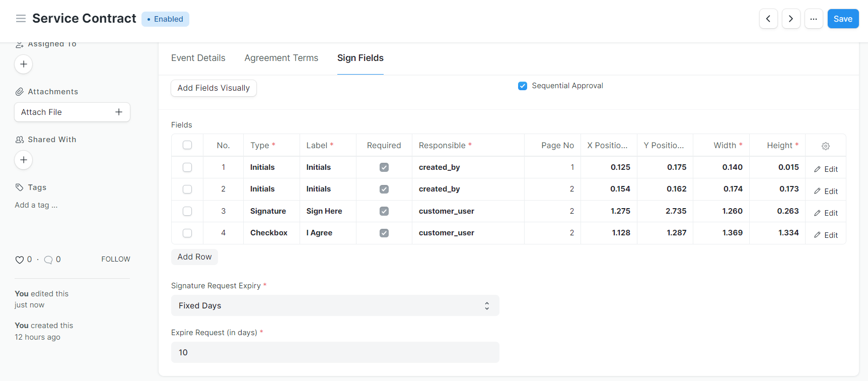Like the document with heart icon
The width and height of the screenshot is (868, 381).
(20, 260)
